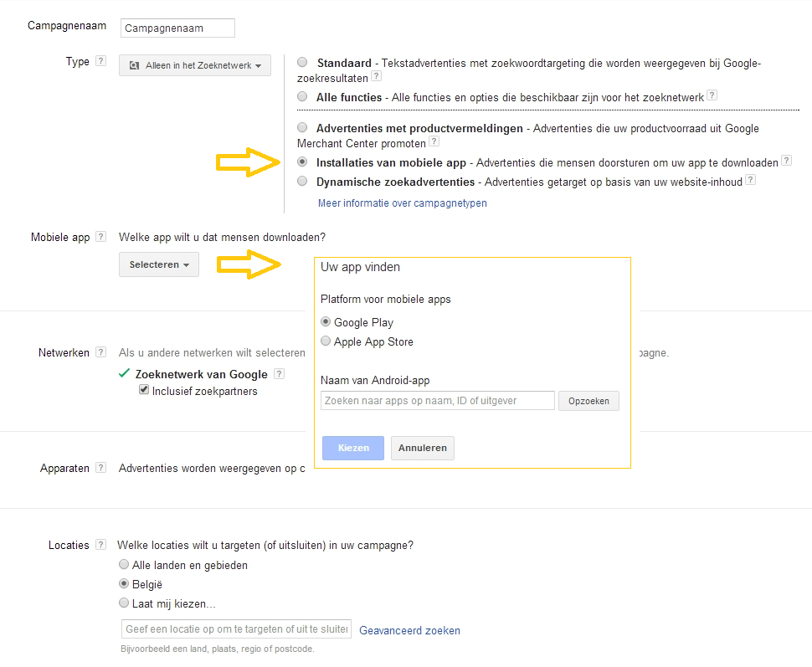The image size is (812, 667).
Task: Focus the Android app name search field
Action: 438,400
